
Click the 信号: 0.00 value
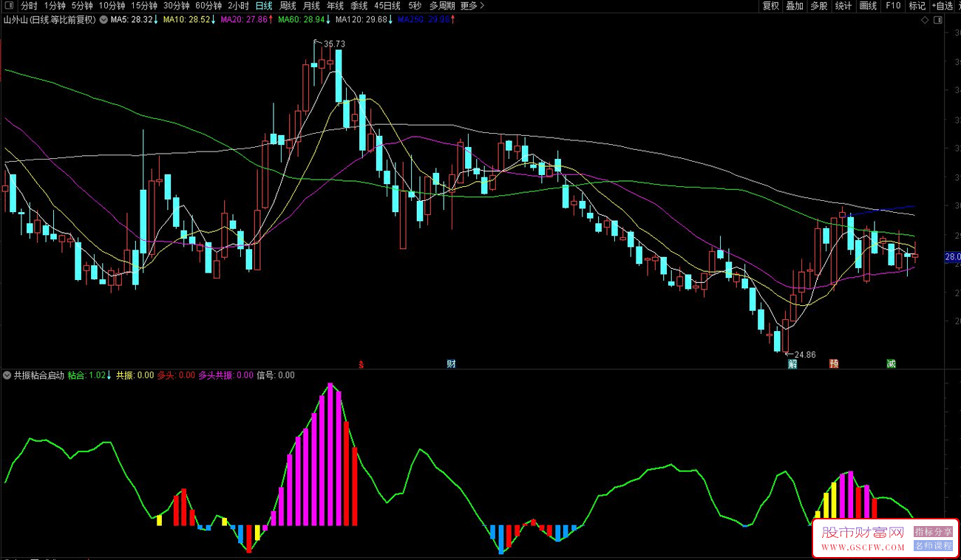275,375
